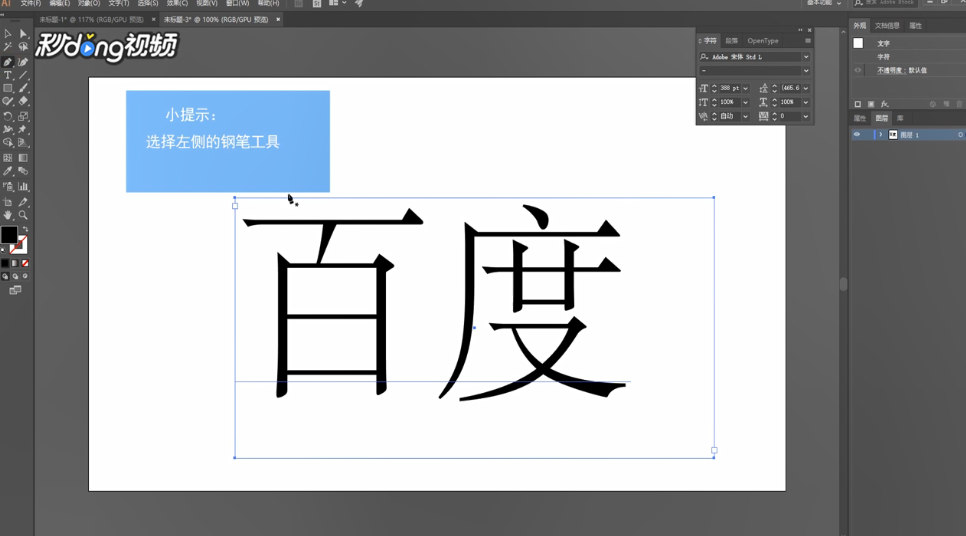Open Character panel flyout menu
The image size is (966, 536).
(808, 41)
